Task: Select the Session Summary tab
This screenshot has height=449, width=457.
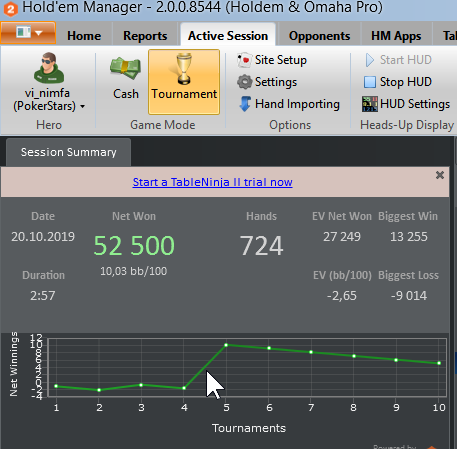Action: coord(68,152)
